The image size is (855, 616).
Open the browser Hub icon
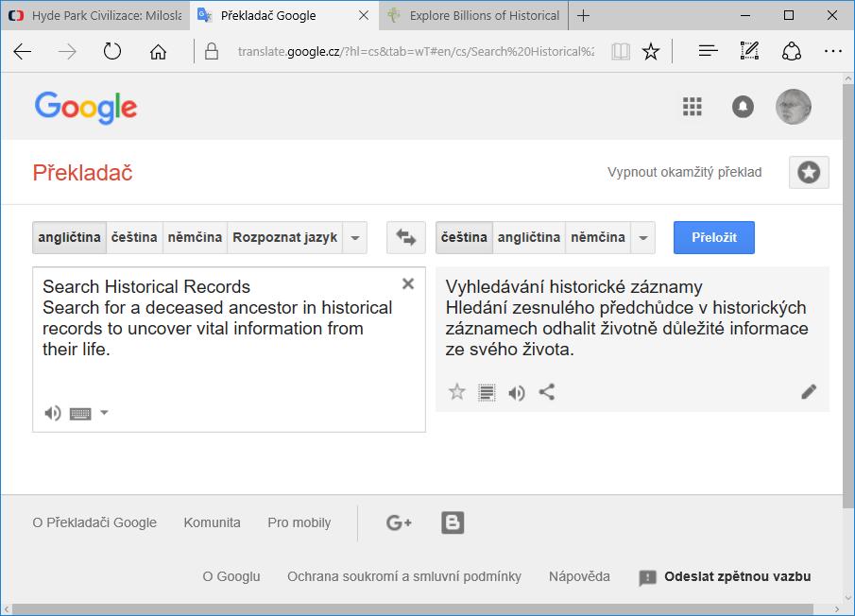[708, 51]
